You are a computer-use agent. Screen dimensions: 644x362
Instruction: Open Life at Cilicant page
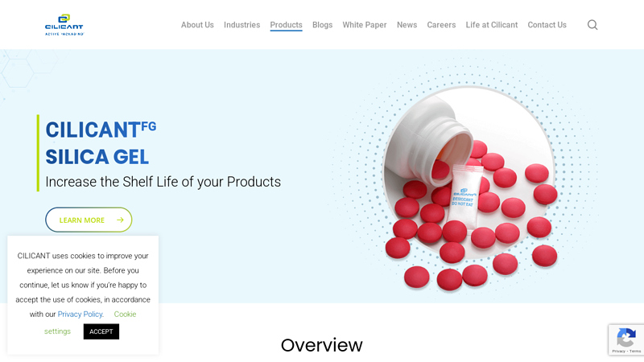point(492,25)
